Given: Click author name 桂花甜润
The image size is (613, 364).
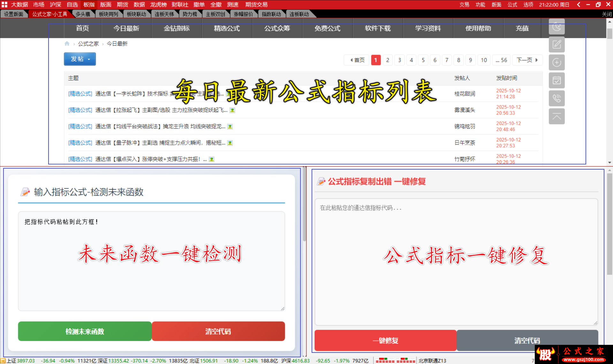Looking at the screenshot, I should click(x=465, y=94).
